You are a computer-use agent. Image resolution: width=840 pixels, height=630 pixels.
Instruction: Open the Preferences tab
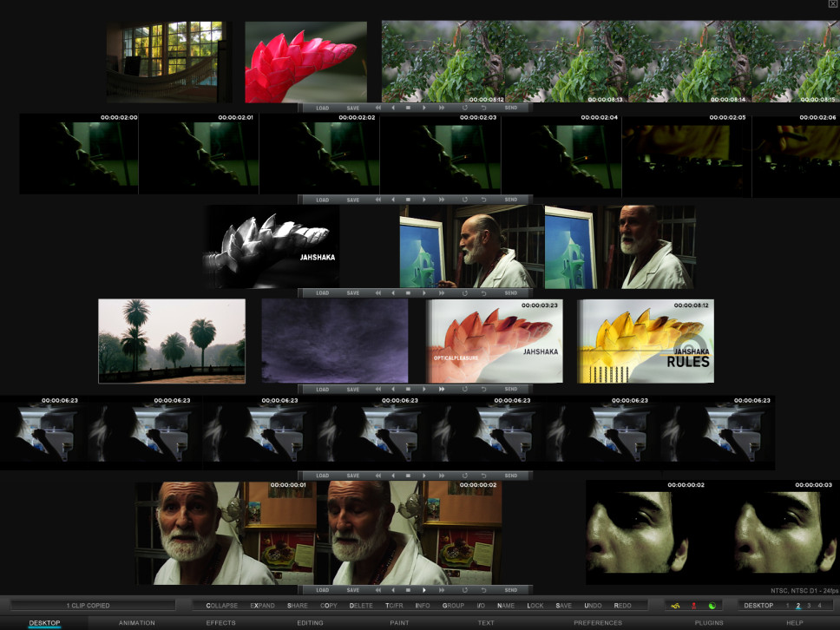click(598, 622)
